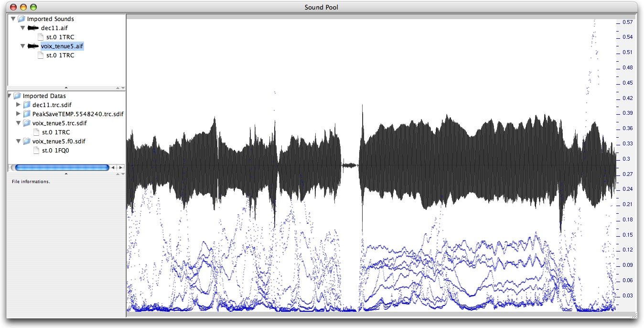Click the center splitter arrow below Imported Sounds pane
The image size is (644, 328).
click(x=66, y=88)
